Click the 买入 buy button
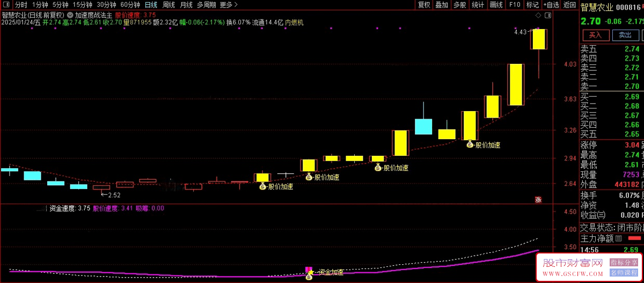This screenshot has width=644, height=283. (x=595, y=35)
